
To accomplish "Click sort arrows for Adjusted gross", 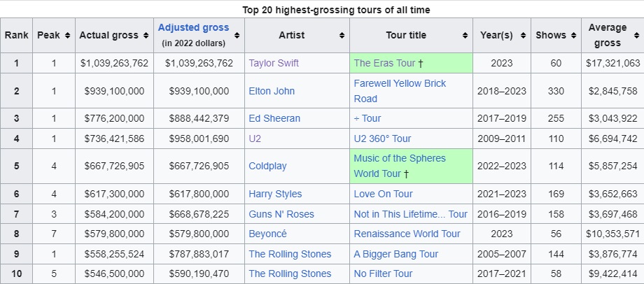I will click(x=237, y=36).
